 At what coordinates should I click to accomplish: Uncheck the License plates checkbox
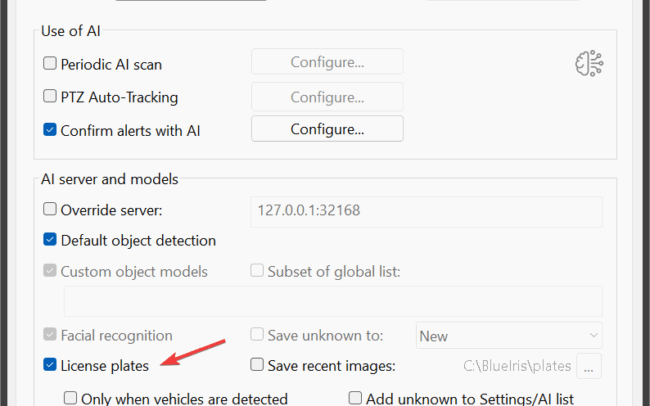[50, 365]
